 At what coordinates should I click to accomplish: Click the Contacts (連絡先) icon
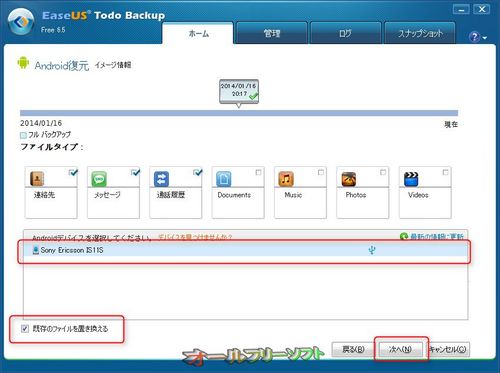[37, 179]
